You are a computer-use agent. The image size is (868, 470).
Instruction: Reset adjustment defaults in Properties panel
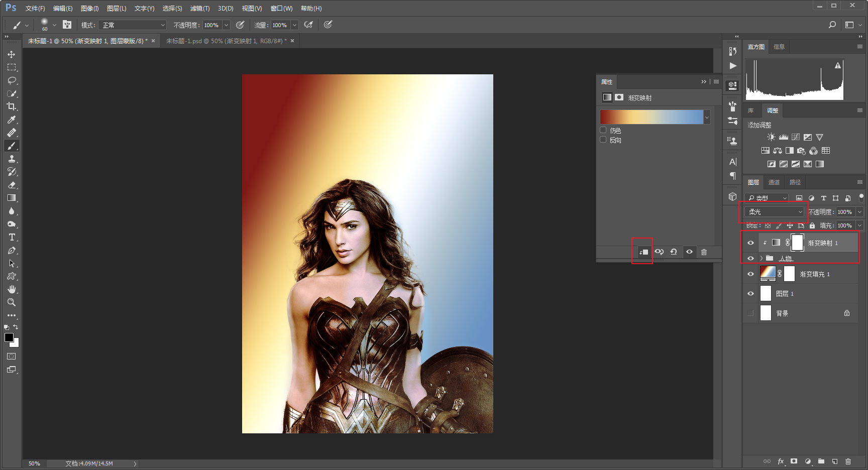(x=674, y=252)
